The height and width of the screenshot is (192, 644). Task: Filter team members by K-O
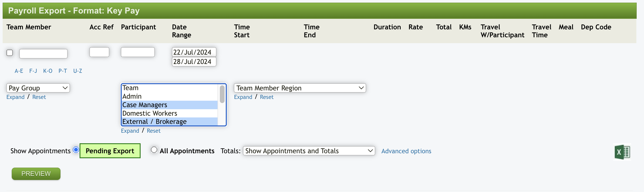(x=48, y=71)
